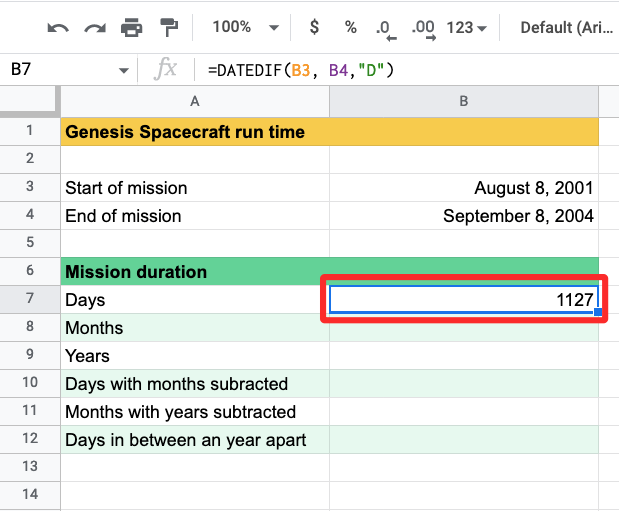Increase decimal places icon
The height and width of the screenshot is (511, 619).
coord(422,28)
